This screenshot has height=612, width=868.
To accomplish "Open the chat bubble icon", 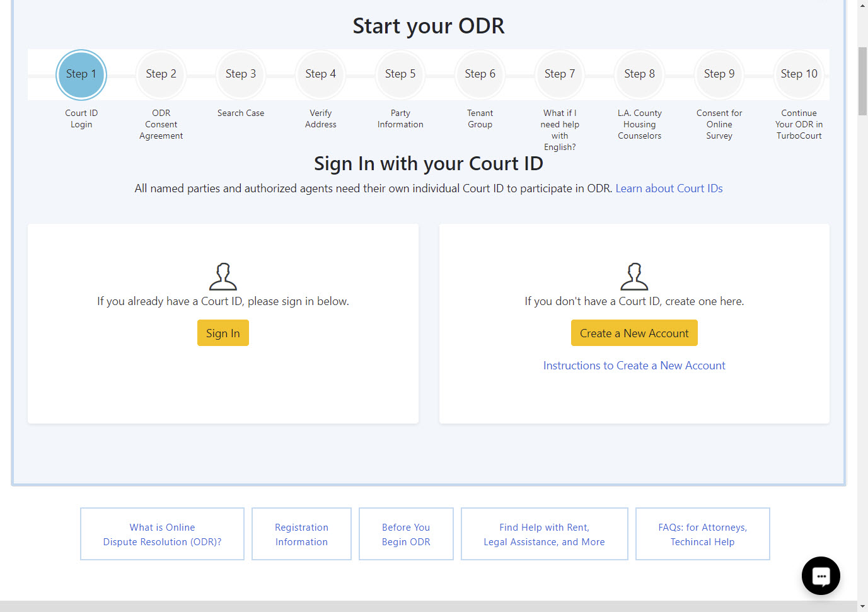I will 821,575.
